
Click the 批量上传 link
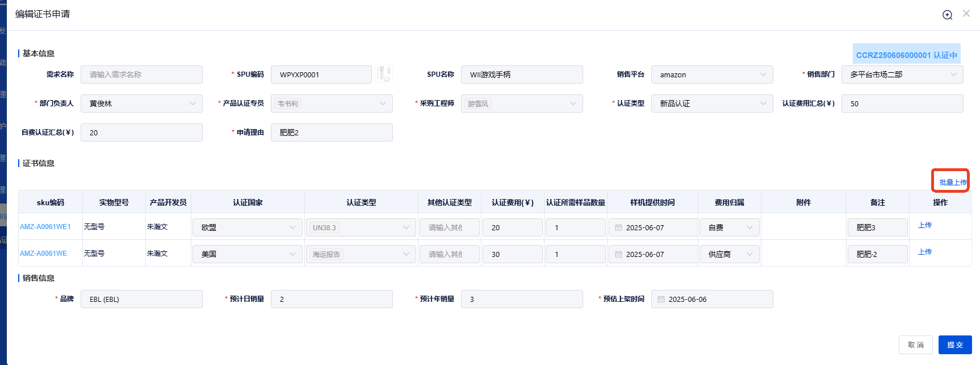pos(952,182)
